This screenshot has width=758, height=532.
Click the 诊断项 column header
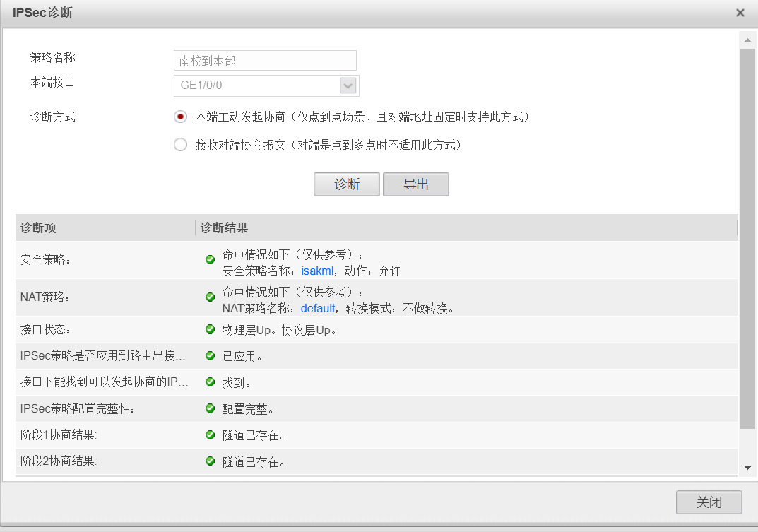click(105, 227)
